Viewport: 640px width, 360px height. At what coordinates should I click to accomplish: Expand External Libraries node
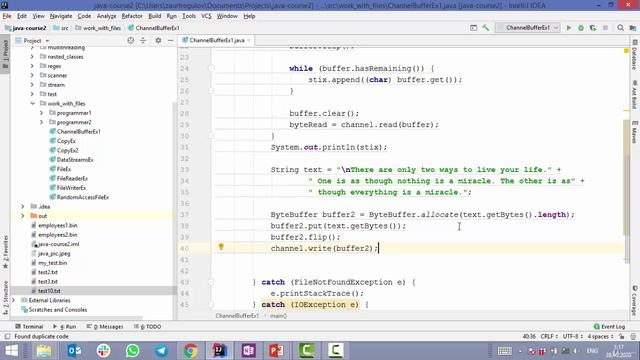coord(13,300)
